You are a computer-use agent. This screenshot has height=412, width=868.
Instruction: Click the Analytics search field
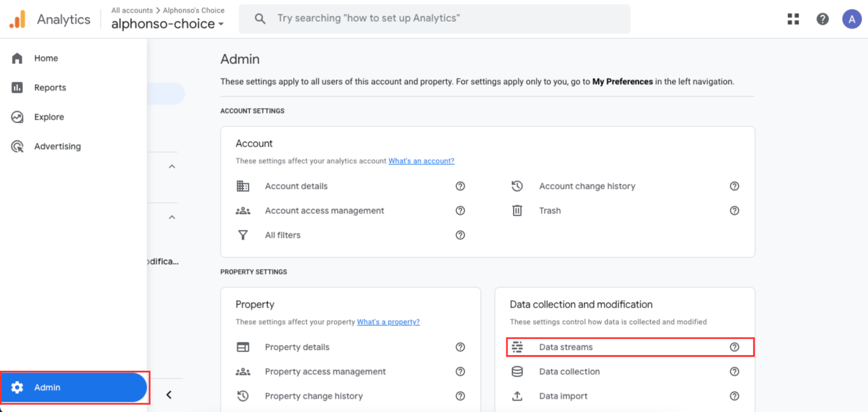(x=434, y=19)
